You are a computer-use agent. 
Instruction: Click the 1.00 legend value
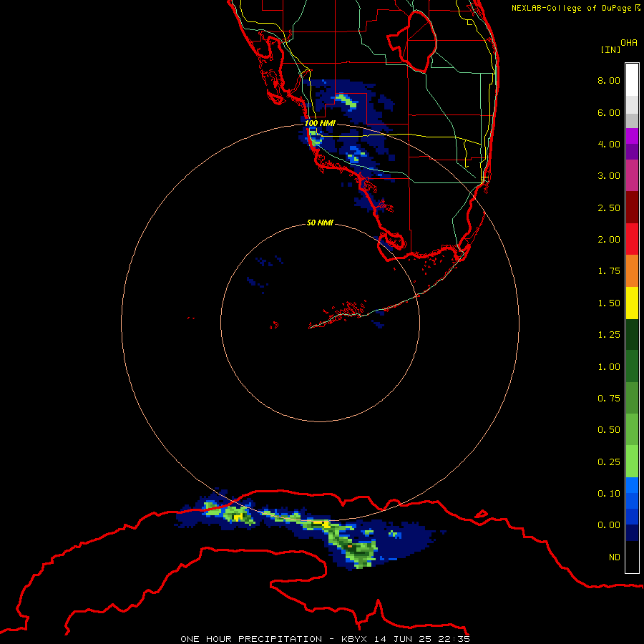(x=609, y=367)
